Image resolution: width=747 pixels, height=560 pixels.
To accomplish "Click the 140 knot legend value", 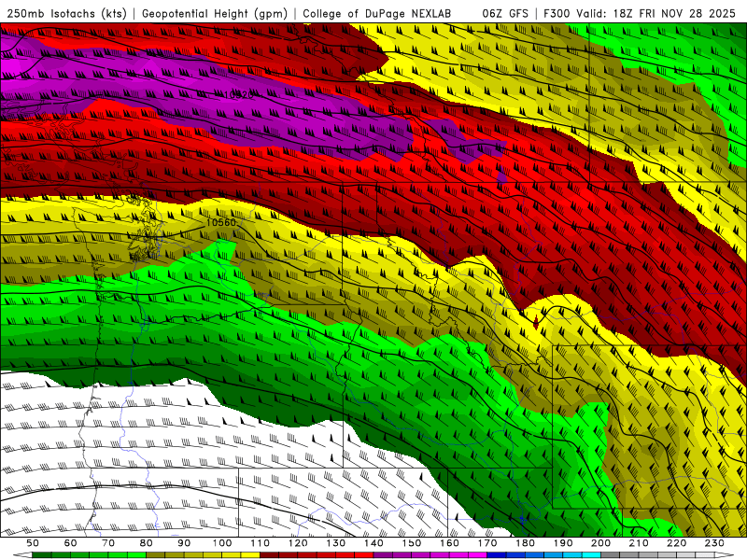I will click(373, 543).
